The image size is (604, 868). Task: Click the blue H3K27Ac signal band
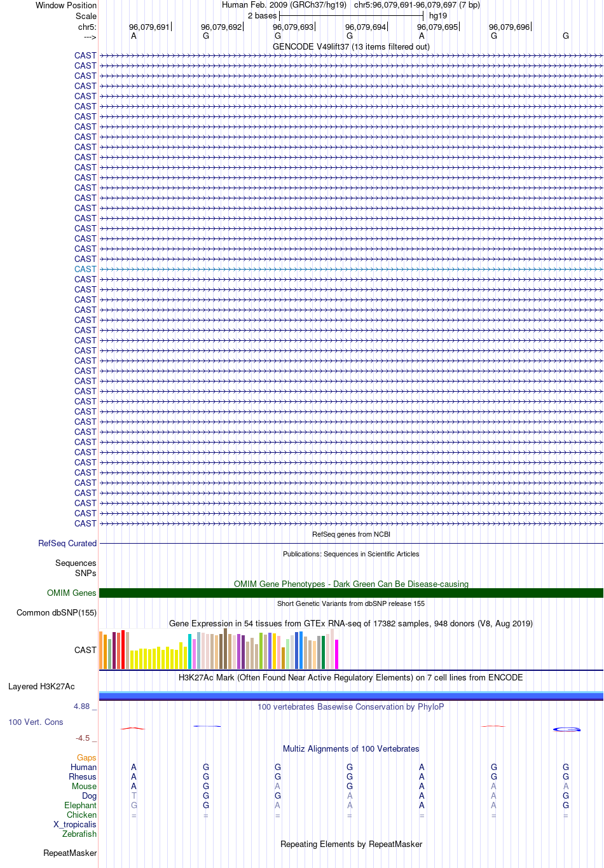tap(351, 696)
